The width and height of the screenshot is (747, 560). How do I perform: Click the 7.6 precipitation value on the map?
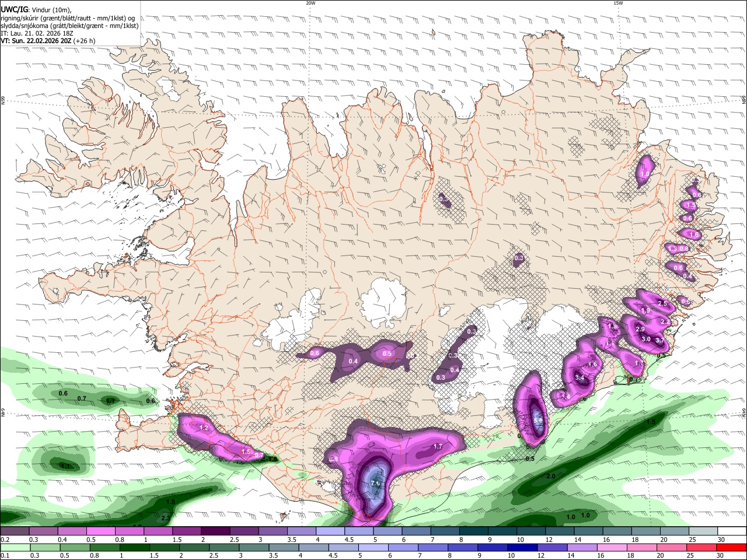(376, 483)
